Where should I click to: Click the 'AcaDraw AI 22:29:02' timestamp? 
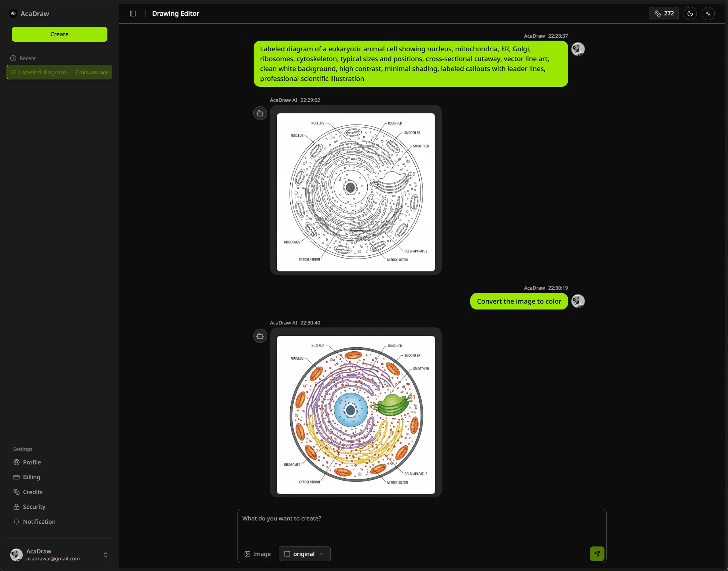pyautogui.click(x=295, y=100)
